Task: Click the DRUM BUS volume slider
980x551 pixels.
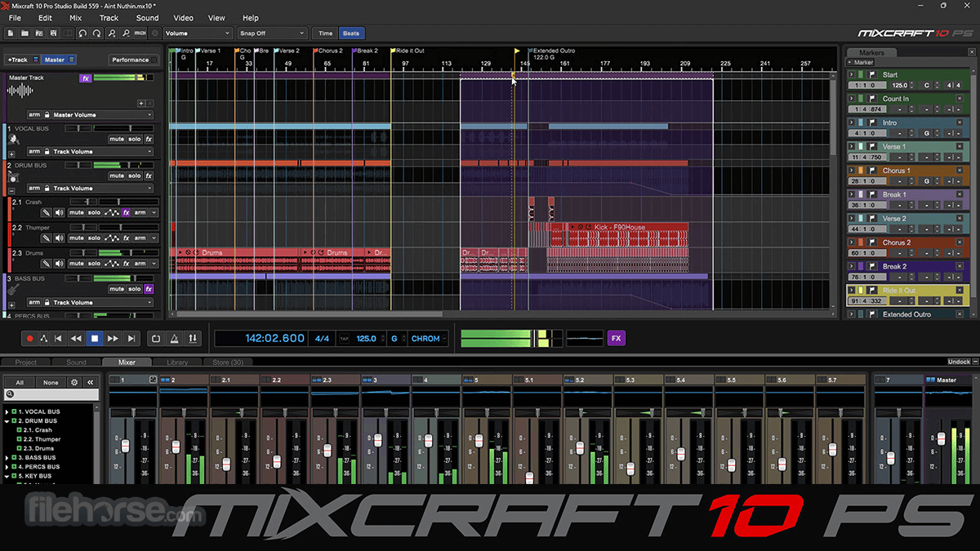Action: click(123, 165)
